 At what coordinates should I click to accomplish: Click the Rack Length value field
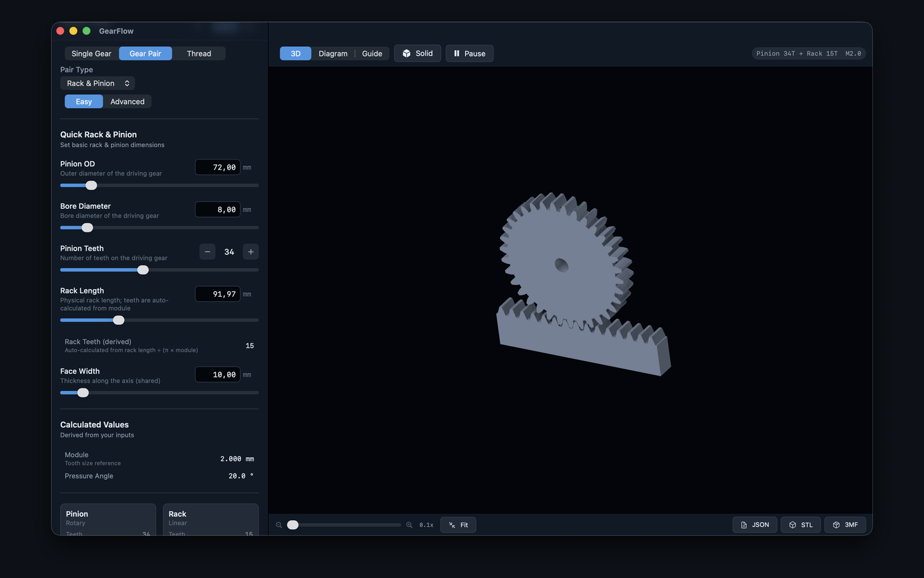pos(218,294)
